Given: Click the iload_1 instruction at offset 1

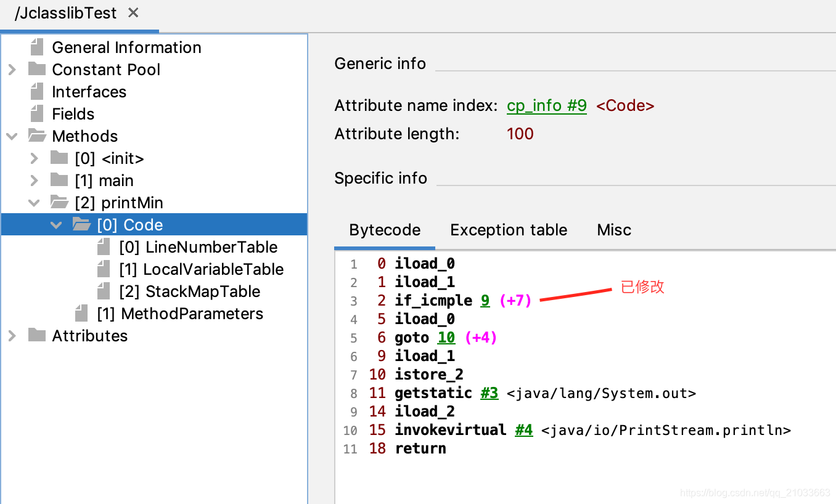Looking at the screenshot, I should click(x=425, y=282).
